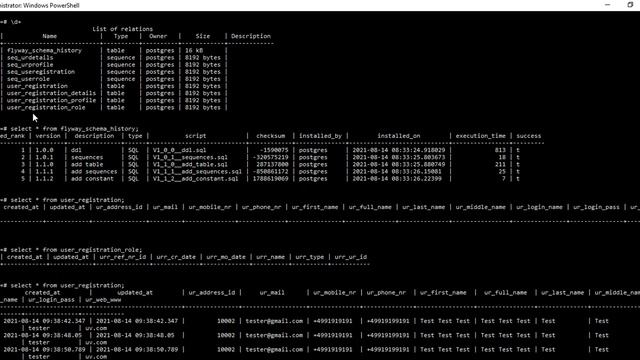Click the V1_0_1__sequences.sql script entry

point(190,157)
